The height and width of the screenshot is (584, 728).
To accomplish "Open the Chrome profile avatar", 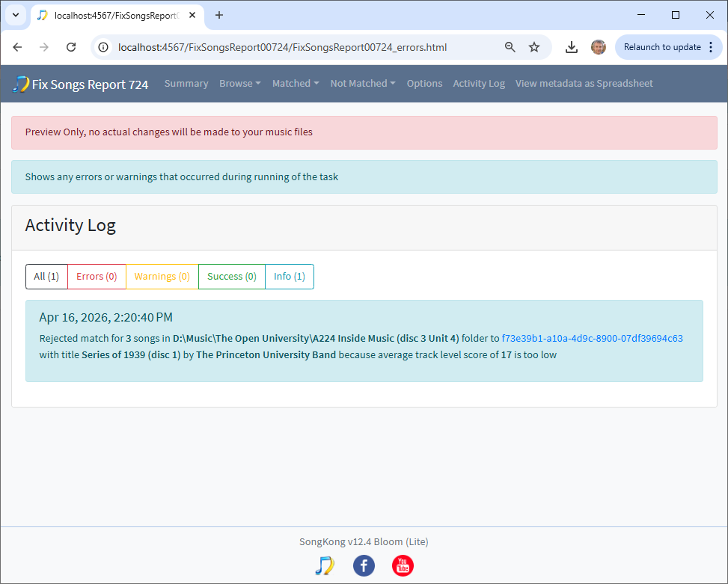I will [x=598, y=47].
